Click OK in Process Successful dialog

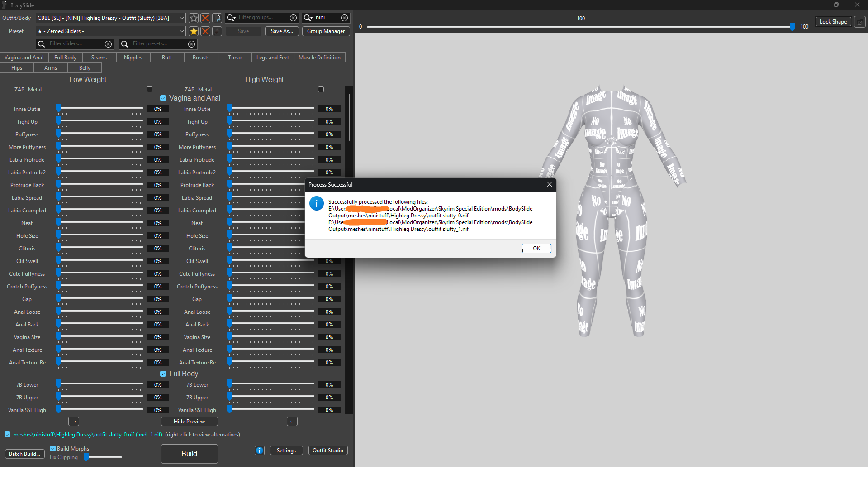[x=536, y=249]
